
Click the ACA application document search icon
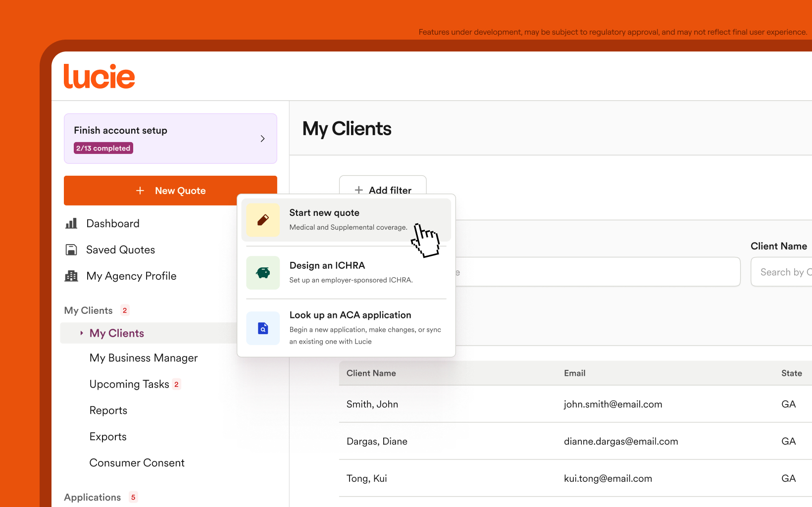[x=263, y=328]
